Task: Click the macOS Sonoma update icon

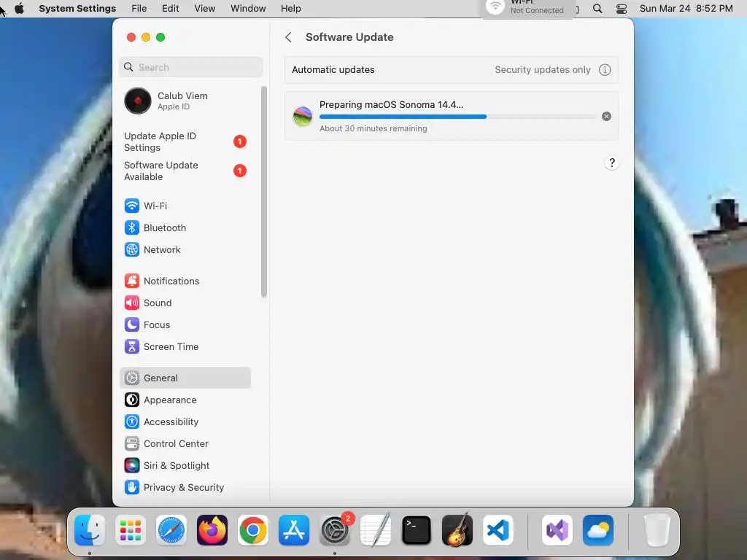Action: 303,117
